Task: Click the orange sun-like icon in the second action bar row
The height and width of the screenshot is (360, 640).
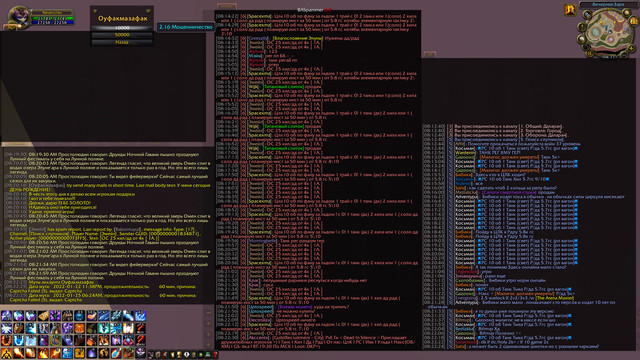Action: [80, 328]
